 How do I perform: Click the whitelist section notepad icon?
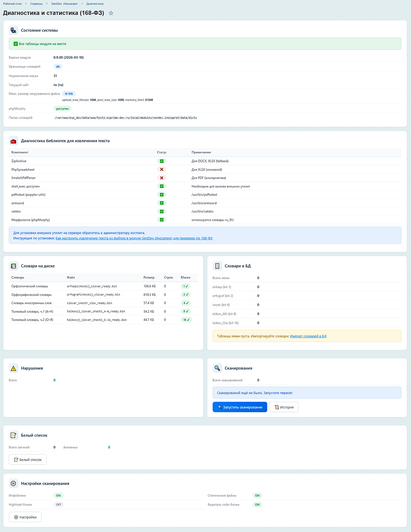coord(14,435)
